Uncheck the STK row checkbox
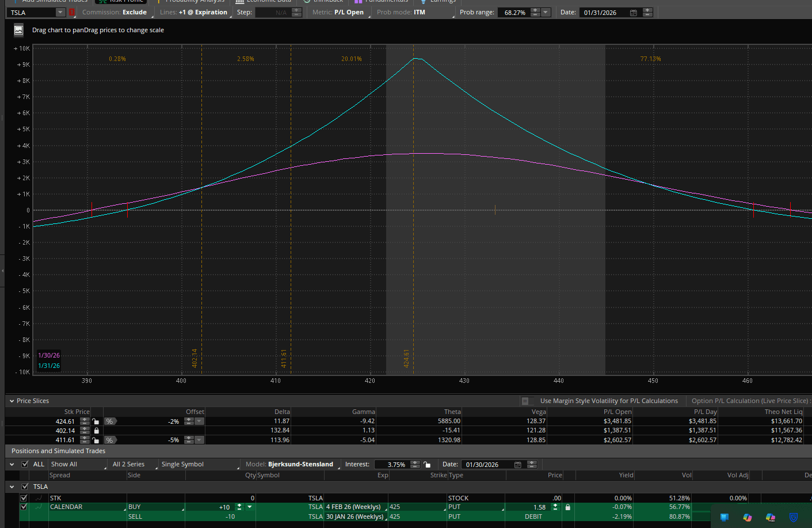 click(24, 498)
